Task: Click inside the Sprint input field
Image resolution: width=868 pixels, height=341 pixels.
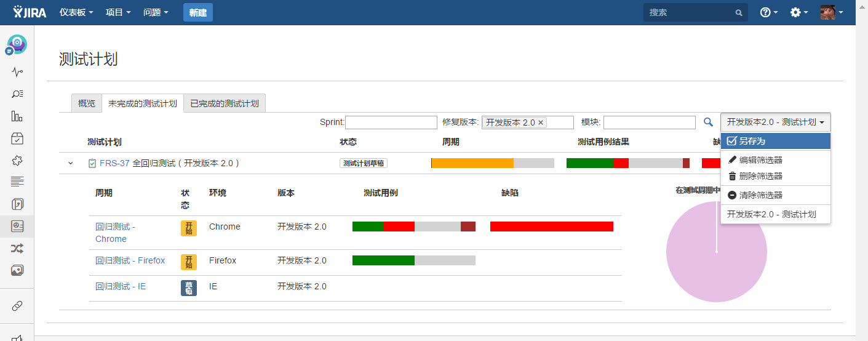Action: tap(391, 122)
